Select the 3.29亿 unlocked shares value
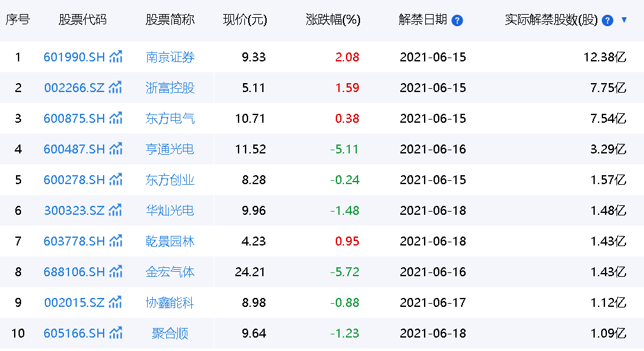 [608, 149]
